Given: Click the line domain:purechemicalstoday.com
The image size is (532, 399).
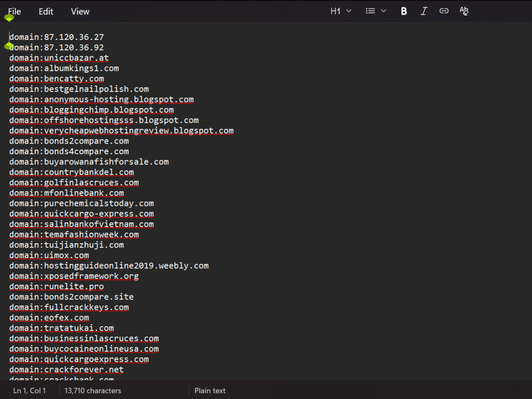Looking at the screenshot, I should 81,204.
